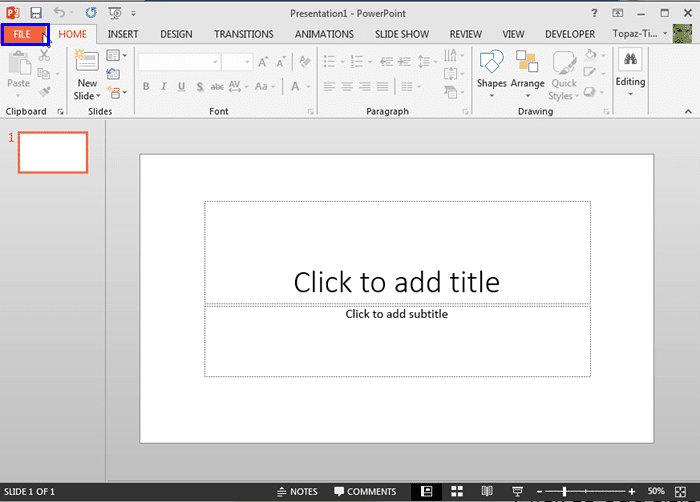Expand Quick Styles gallery

click(x=564, y=76)
